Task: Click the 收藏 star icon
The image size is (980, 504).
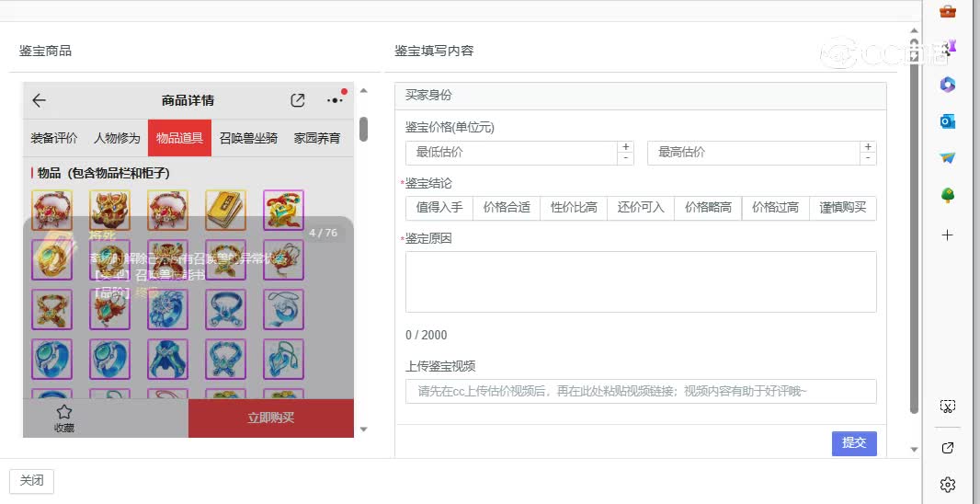Action: pos(63,411)
